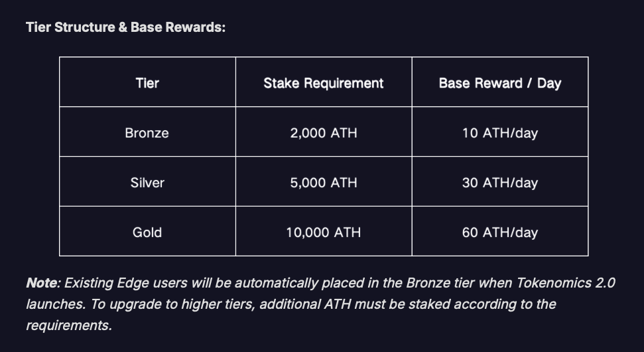Click the Gold tier cell

pos(147,231)
